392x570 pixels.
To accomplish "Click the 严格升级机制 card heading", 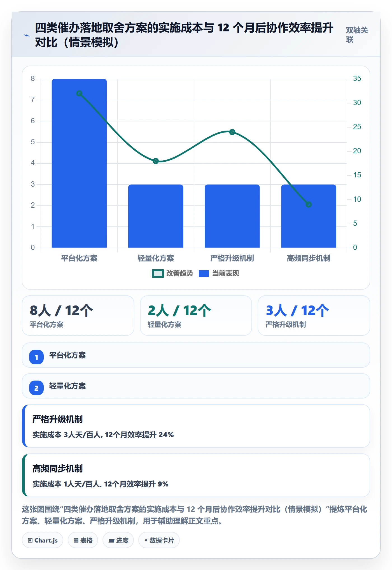I will coord(57,419).
